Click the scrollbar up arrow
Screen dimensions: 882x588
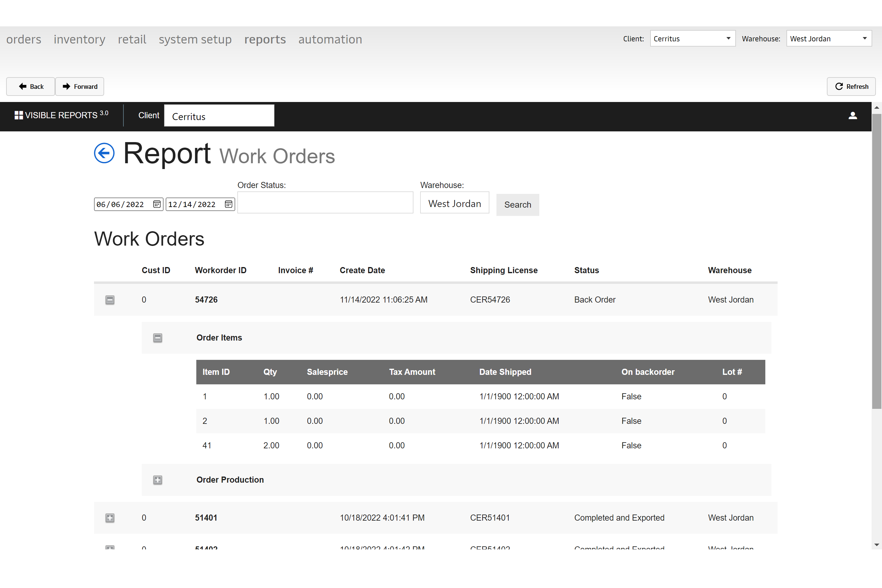pos(877,107)
